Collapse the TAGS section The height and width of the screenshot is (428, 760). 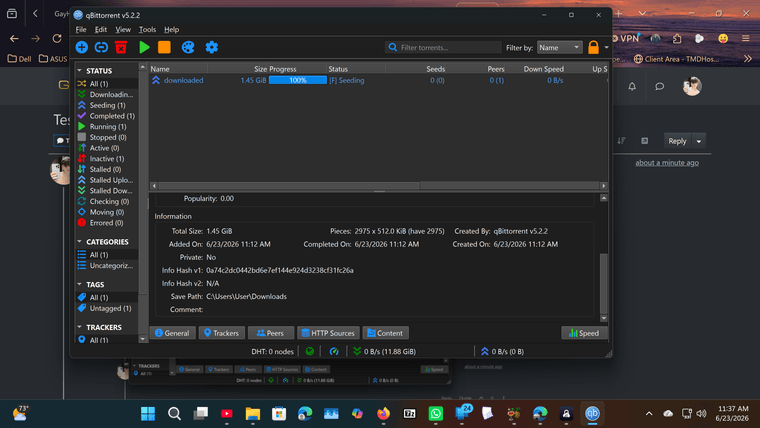coord(79,284)
